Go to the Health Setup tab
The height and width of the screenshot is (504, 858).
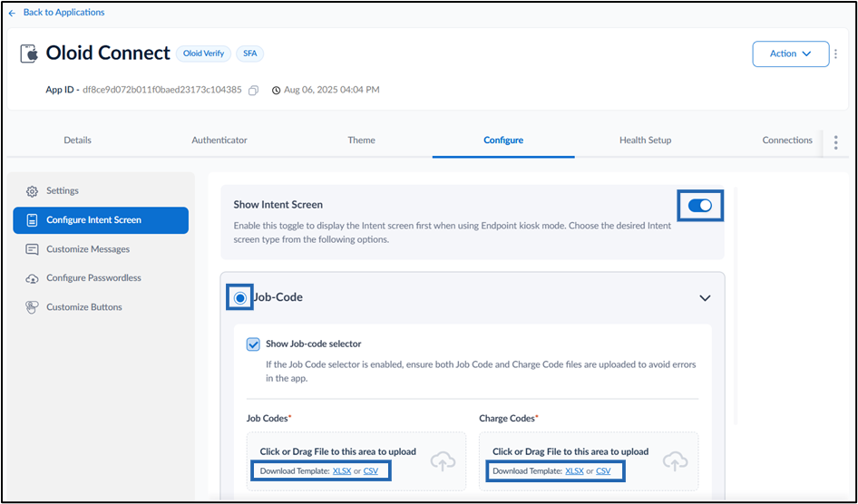point(645,141)
